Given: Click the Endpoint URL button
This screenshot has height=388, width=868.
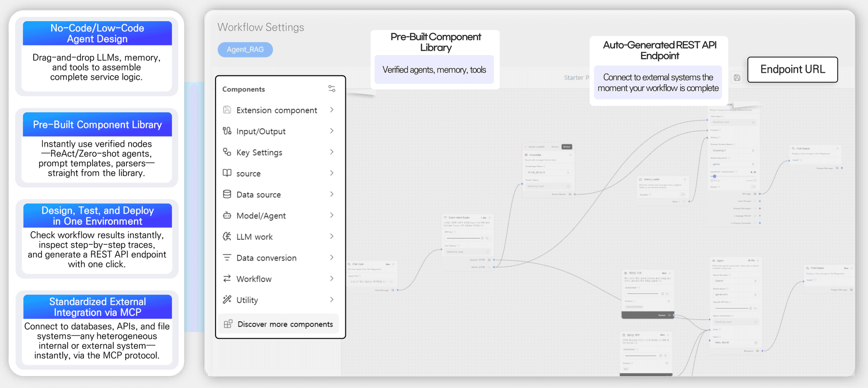Looking at the screenshot, I should 792,69.
